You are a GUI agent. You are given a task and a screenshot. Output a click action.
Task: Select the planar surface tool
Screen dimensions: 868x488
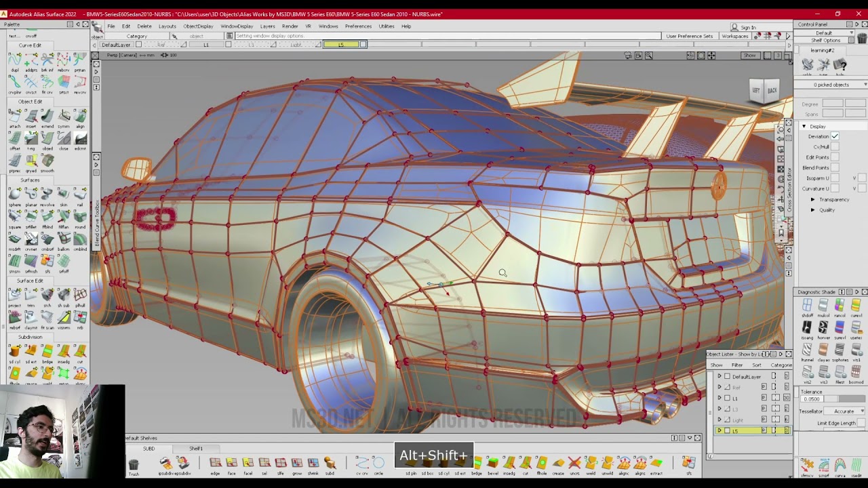click(31, 195)
